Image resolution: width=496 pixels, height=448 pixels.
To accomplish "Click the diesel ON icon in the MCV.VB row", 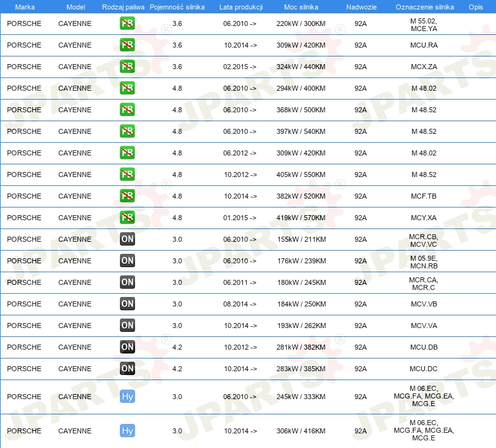I will (127, 304).
